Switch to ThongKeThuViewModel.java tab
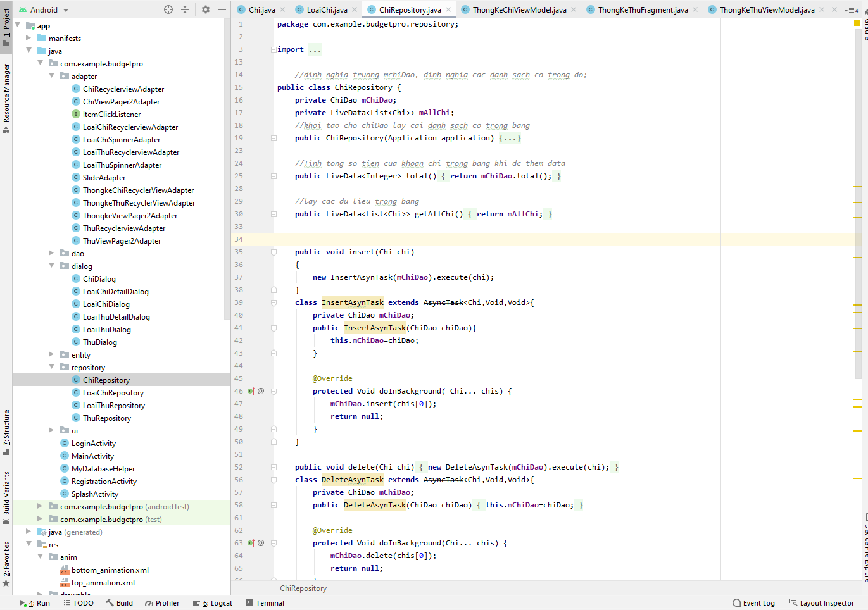Image resolution: width=868 pixels, height=610 pixels. point(767,9)
